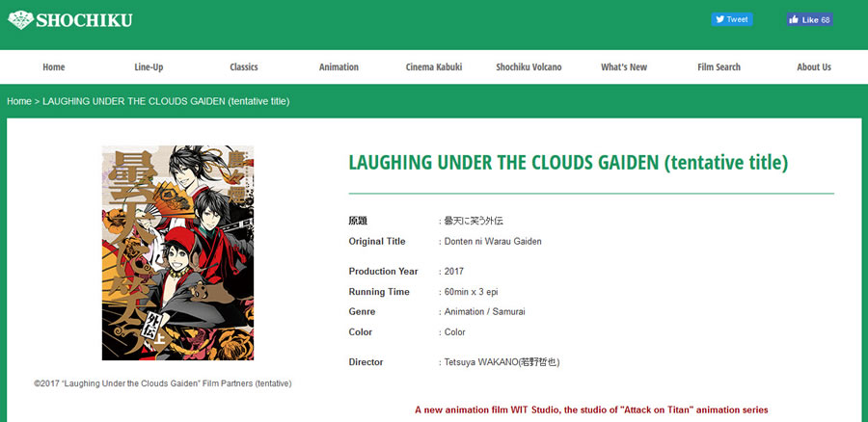This screenshot has width=868, height=422.
Task: Click the director name 'Tetsuya WAKANO'
Action: pos(480,362)
